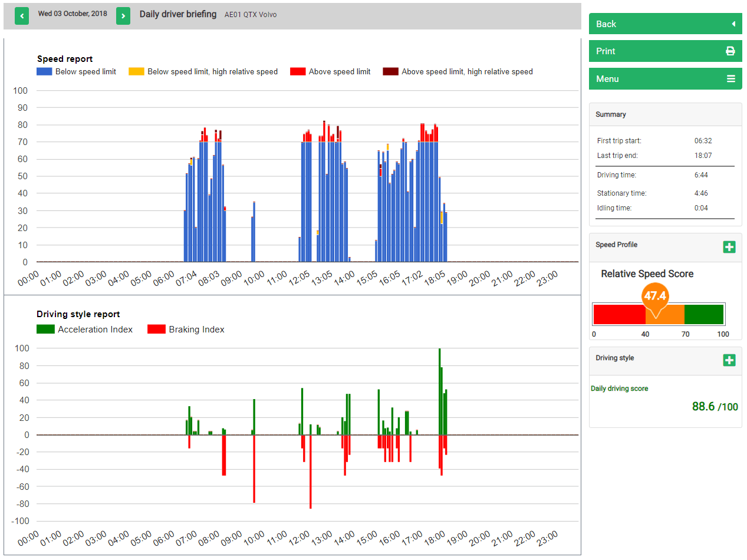747x560 pixels.
Task: Click the hamburger icon on the Menu button
Action: [731, 78]
